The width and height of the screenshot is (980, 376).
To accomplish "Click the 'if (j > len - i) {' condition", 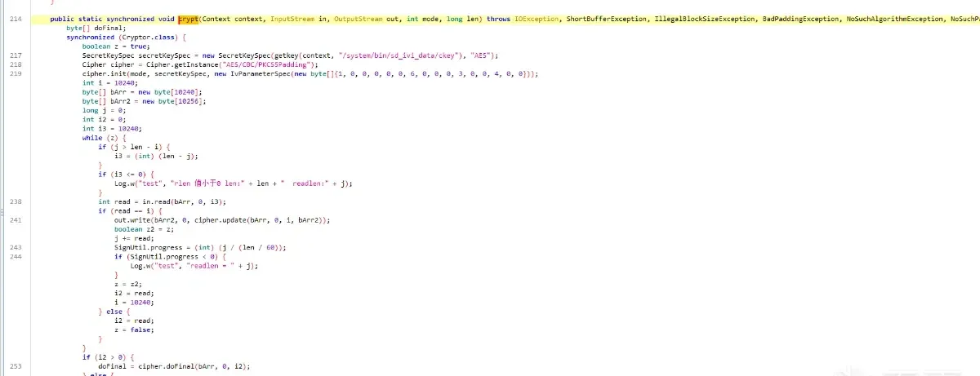I will [x=135, y=147].
